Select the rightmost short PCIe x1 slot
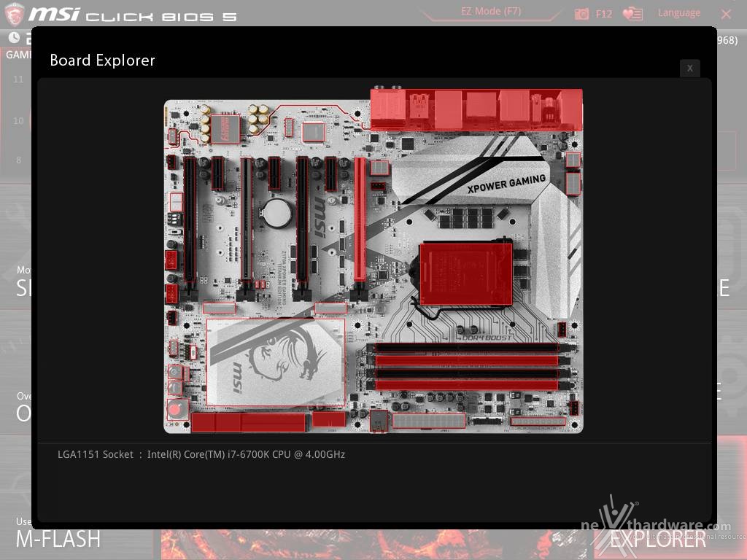This screenshot has height=560, width=747. 330,174
